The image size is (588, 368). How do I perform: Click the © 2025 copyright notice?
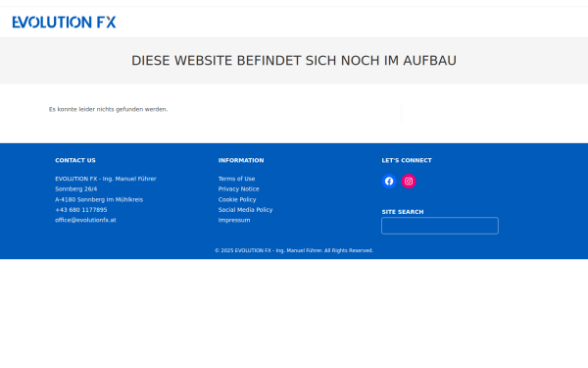294,250
